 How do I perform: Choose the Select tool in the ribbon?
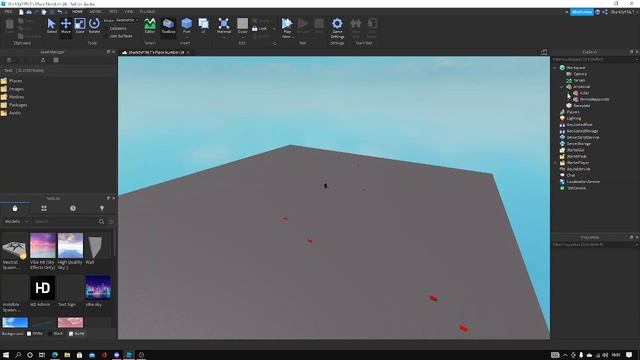51,26
